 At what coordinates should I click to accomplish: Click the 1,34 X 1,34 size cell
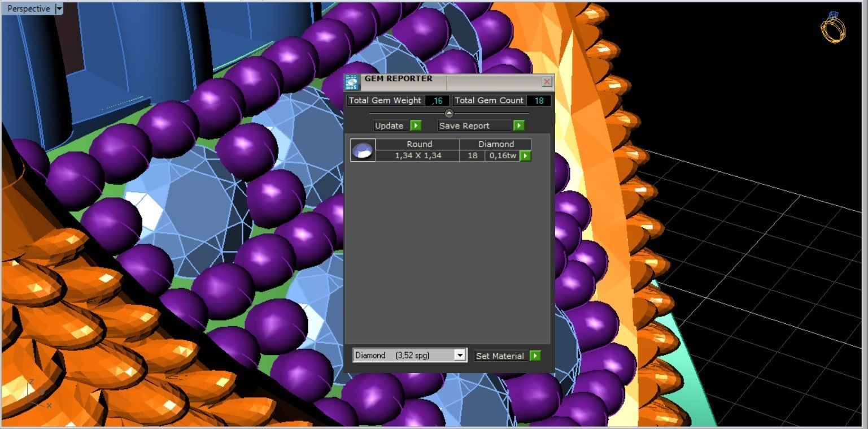(x=418, y=155)
